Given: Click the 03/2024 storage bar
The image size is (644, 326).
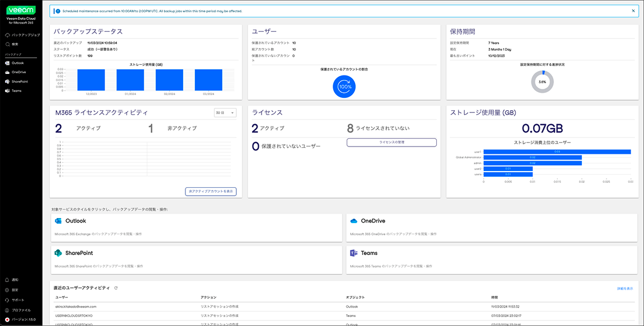Looking at the screenshot, I should (x=209, y=79).
